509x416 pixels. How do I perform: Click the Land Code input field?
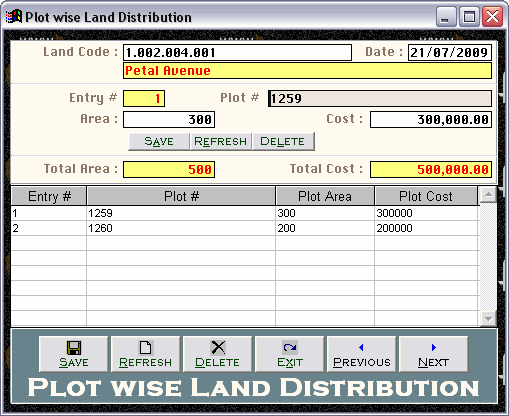[237, 53]
